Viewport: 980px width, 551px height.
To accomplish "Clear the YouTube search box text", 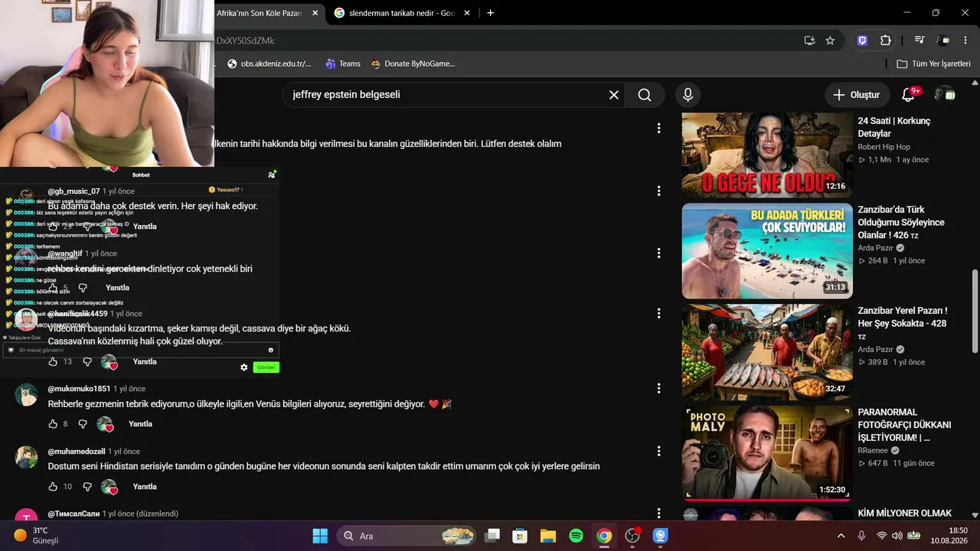I will tap(613, 95).
